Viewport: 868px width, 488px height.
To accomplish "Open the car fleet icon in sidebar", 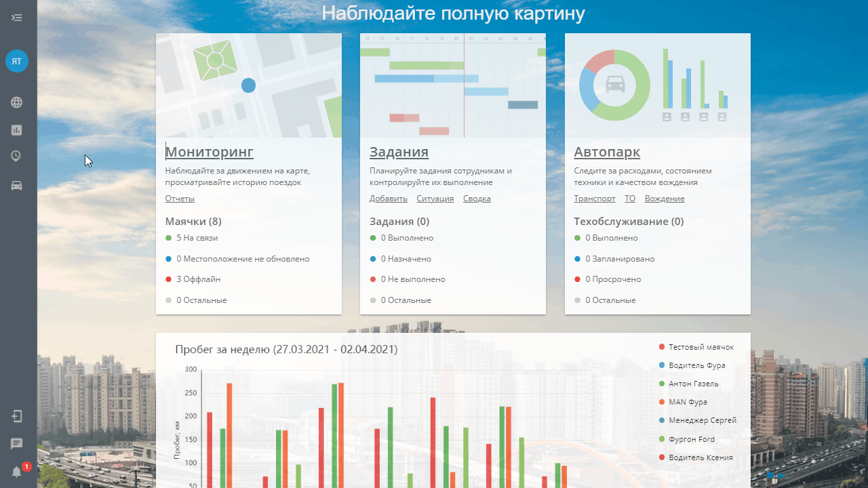I will (17, 185).
